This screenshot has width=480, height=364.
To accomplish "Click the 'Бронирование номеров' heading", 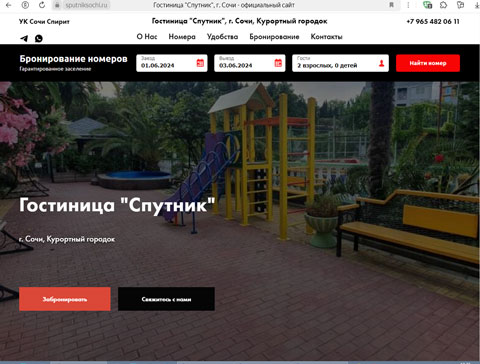I will pos(73,59).
